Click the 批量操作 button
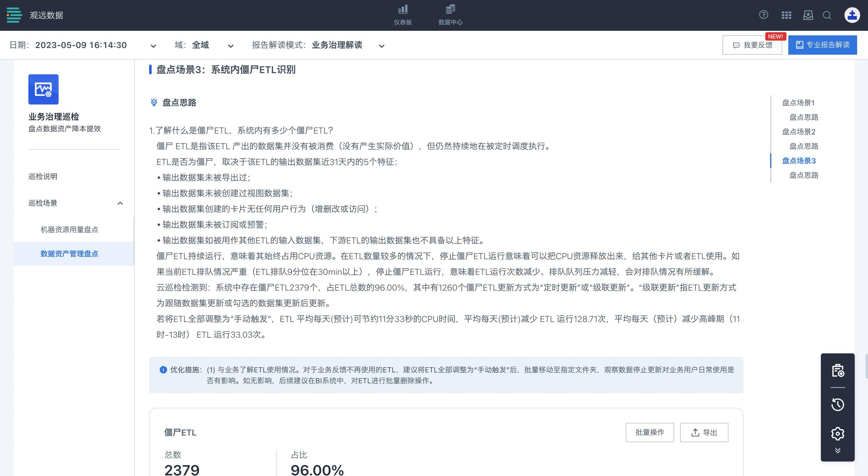Screen dimensions: 868x476 (650, 433)
